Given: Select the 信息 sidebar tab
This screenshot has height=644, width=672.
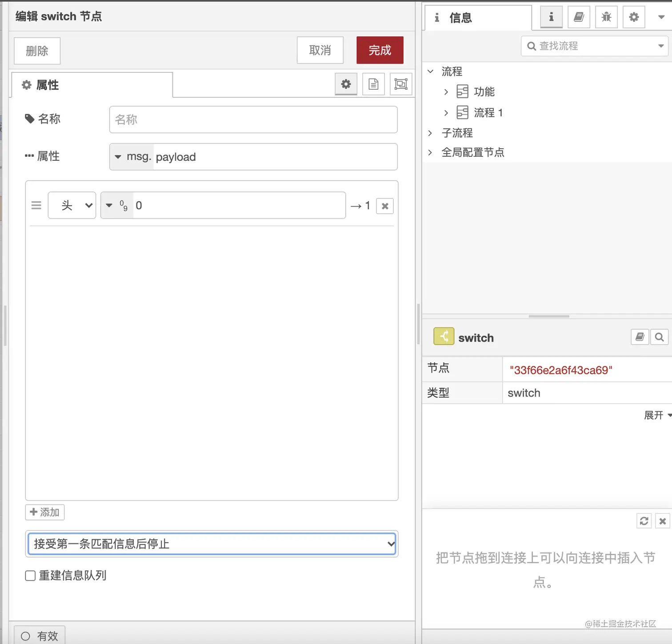Looking at the screenshot, I should point(478,18).
